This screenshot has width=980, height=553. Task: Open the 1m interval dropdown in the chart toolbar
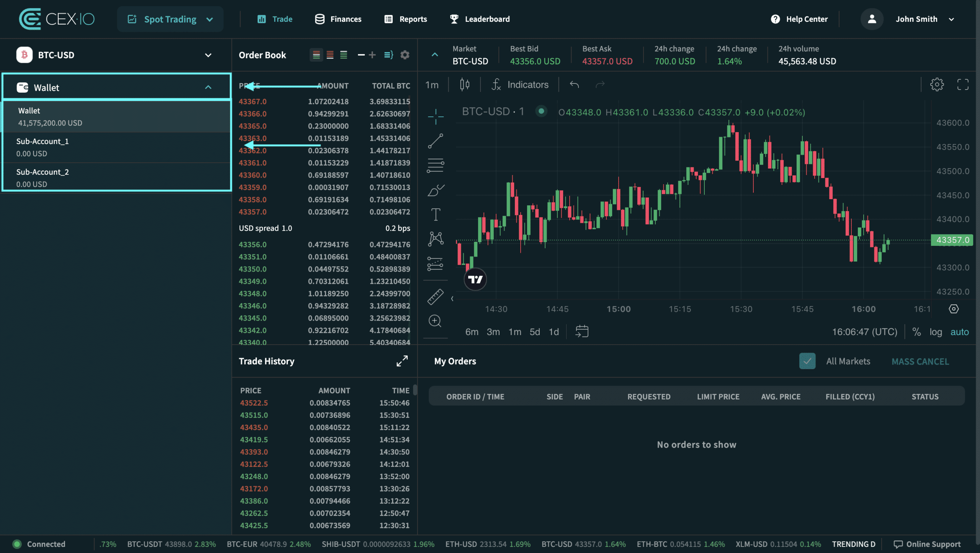[432, 85]
